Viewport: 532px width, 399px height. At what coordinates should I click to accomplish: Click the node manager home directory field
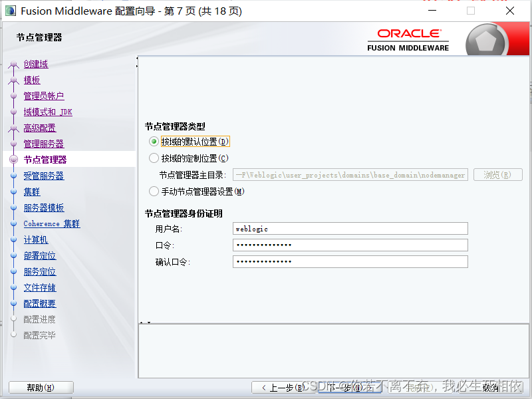click(x=350, y=175)
